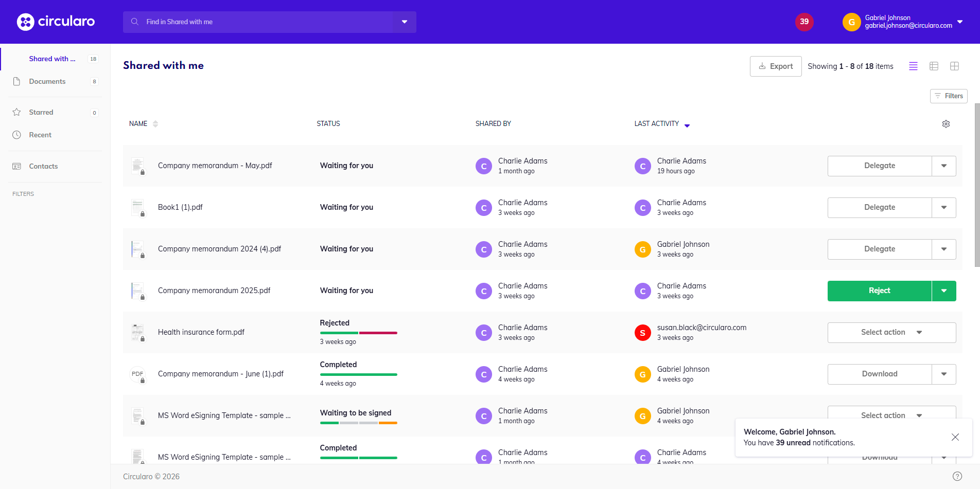Switch to the list view layout icon
The height and width of the screenshot is (489, 980).
(913, 66)
